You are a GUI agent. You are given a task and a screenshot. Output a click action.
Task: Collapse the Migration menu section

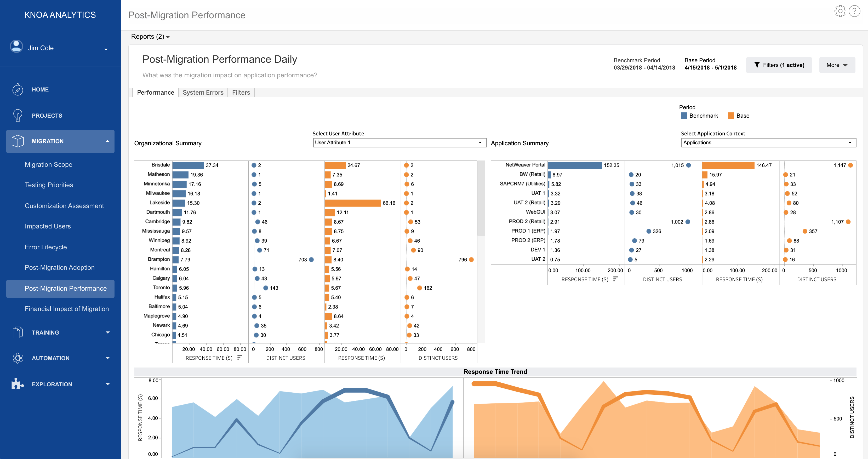coord(107,141)
